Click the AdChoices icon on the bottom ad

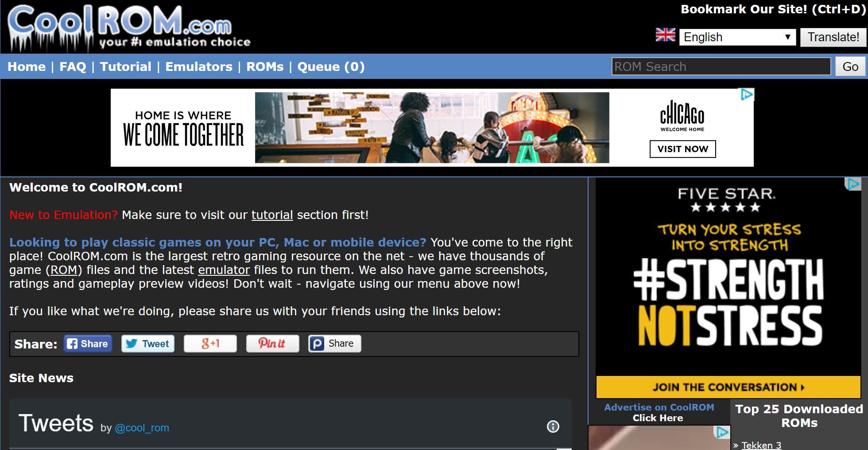coord(722,432)
